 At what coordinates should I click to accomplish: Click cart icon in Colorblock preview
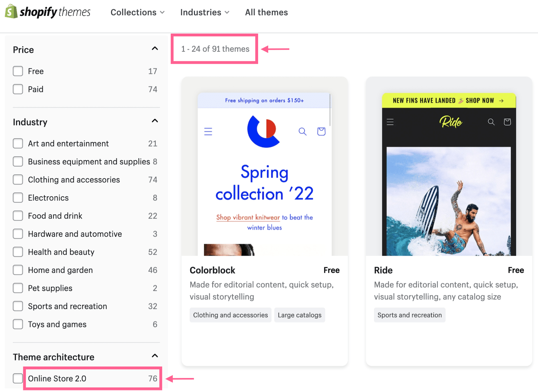pyautogui.click(x=321, y=131)
